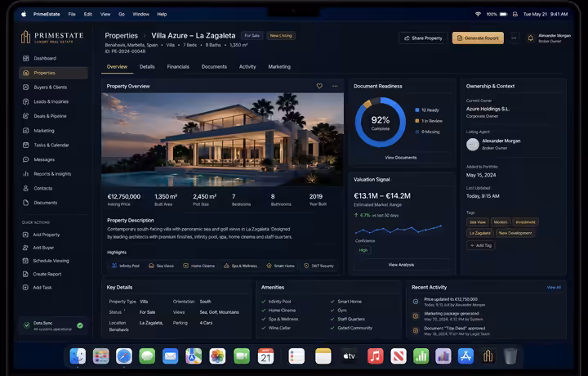Click View Analysis link
588x376 pixels.
[x=401, y=265]
